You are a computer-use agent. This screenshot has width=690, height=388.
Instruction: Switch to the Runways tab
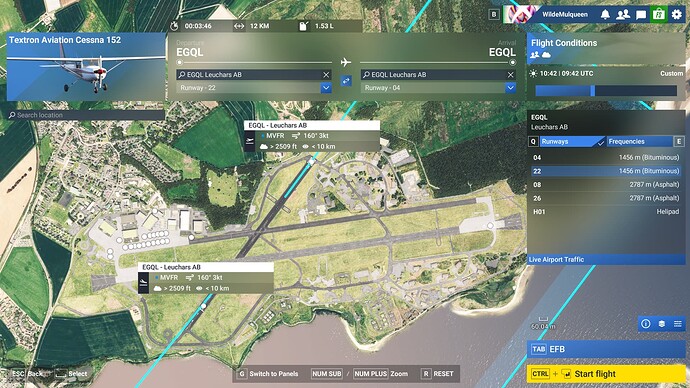572,142
